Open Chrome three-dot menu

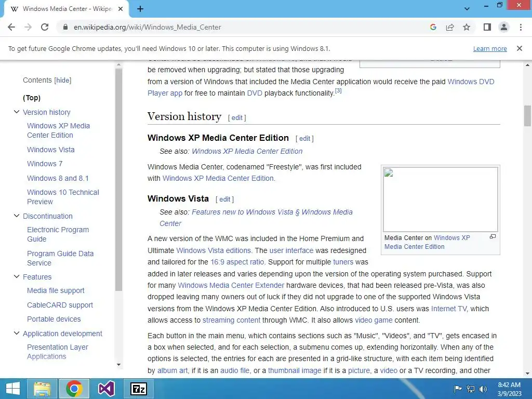click(521, 27)
